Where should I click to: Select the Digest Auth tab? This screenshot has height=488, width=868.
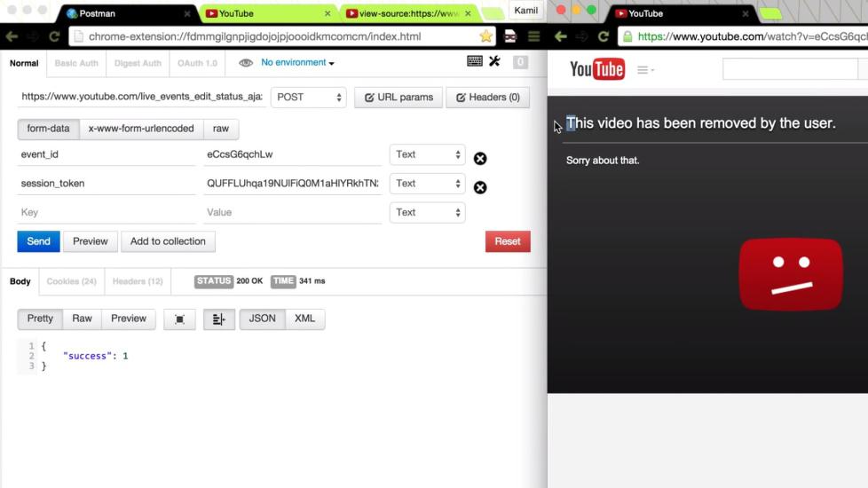click(138, 63)
